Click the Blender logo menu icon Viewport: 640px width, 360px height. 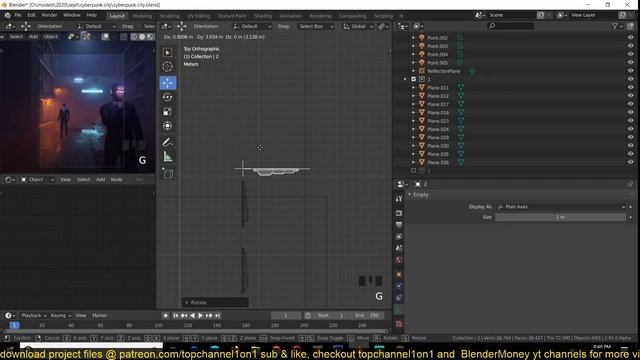coord(7,15)
